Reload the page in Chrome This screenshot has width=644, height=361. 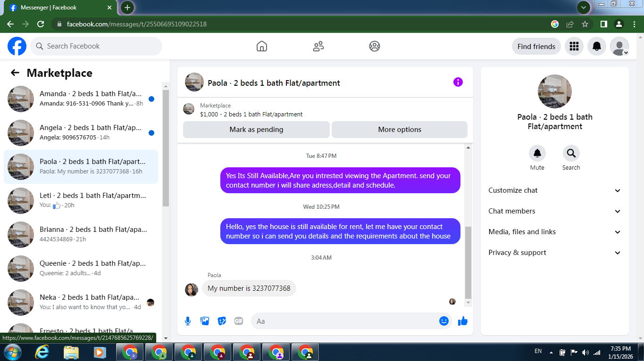41,24
